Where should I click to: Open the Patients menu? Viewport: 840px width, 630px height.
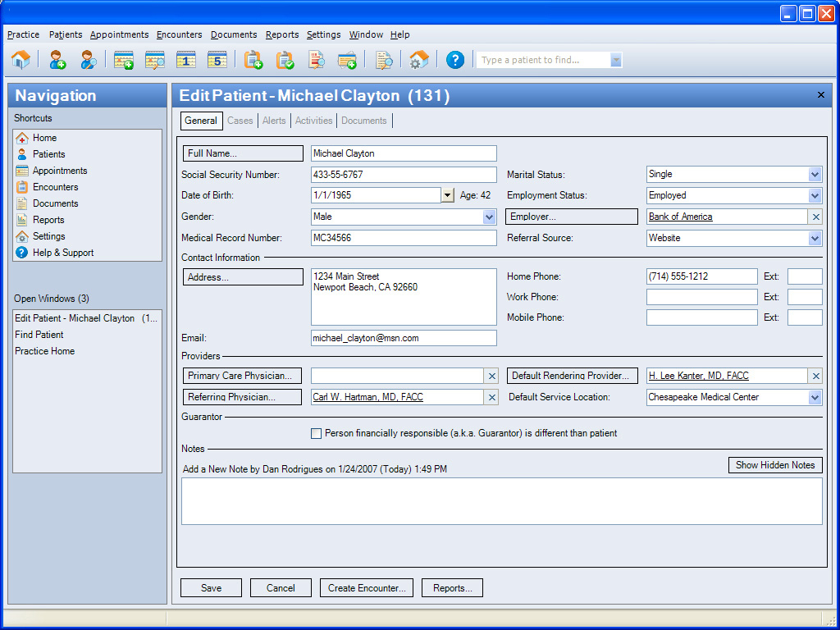tap(66, 34)
